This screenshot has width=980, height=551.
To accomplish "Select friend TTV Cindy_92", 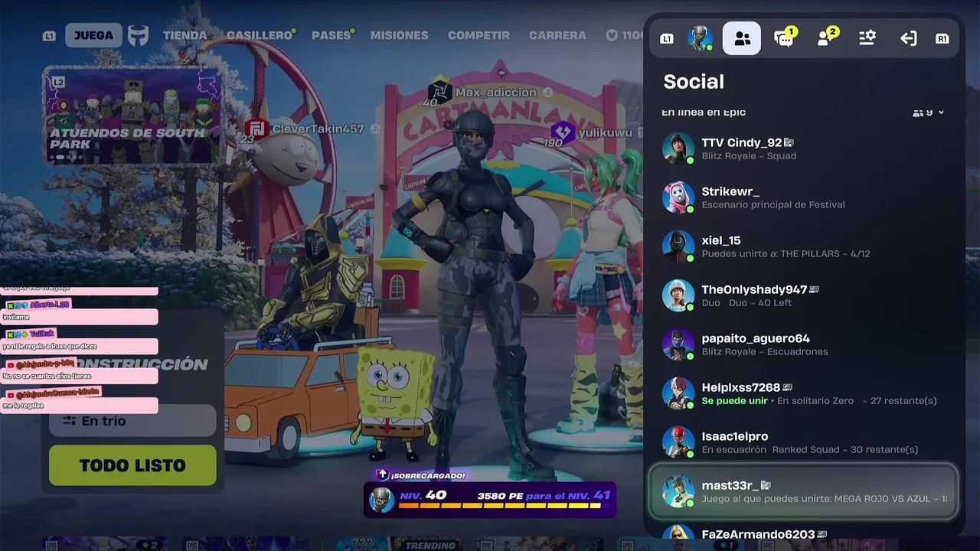I will 802,148.
